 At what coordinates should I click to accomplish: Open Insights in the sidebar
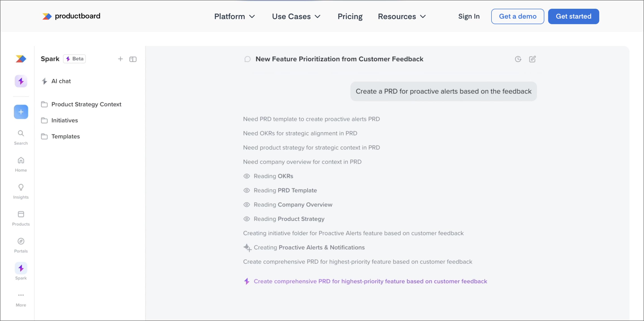click(21, 191)
